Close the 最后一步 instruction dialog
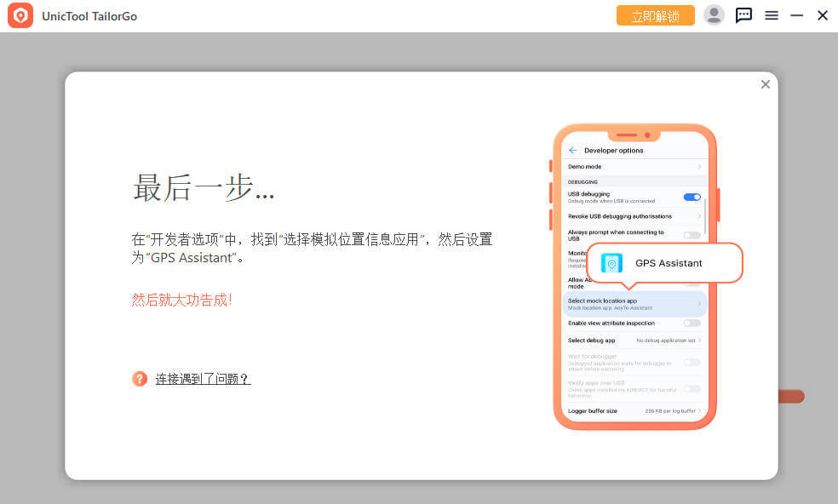Screen dimensions: 838x504 pos(766,84)
